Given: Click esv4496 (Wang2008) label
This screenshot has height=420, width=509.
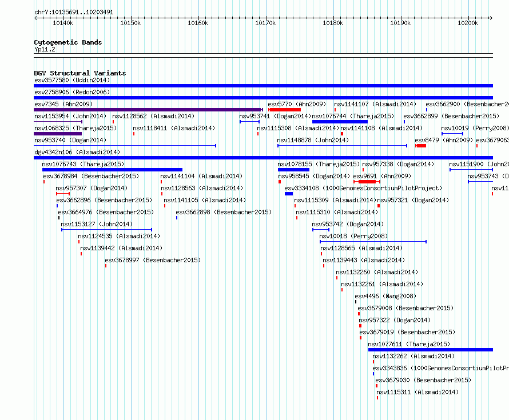Looking at the screenshot, I should click(x=385, y=296).
